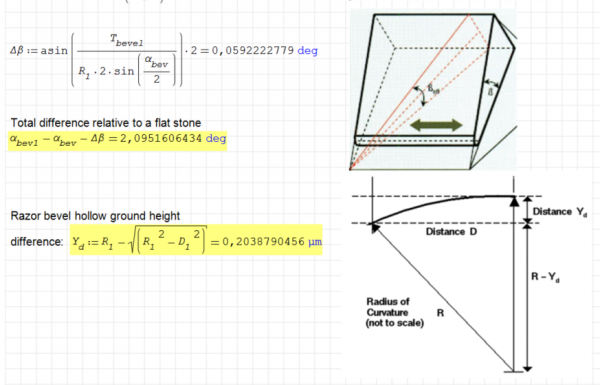Select the T_bevel numerator term
The image size is (600, 385).
pyautogui.click(x=127, y=41)
